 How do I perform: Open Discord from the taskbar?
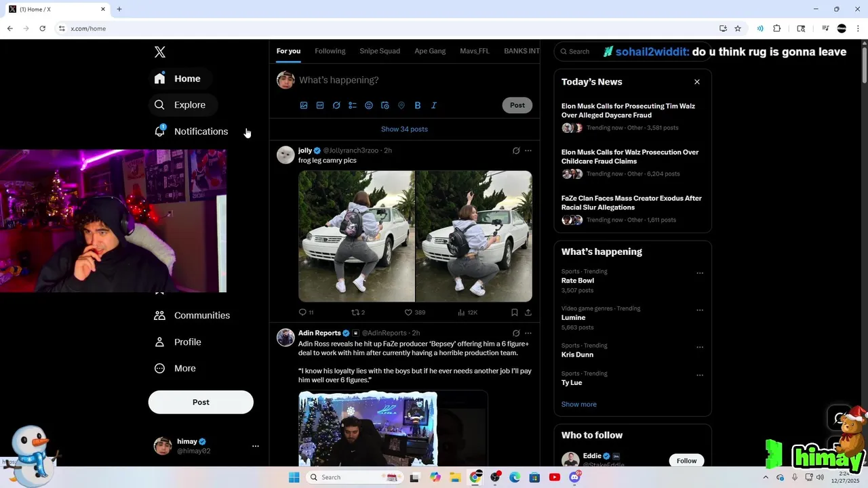coord(575,478)
